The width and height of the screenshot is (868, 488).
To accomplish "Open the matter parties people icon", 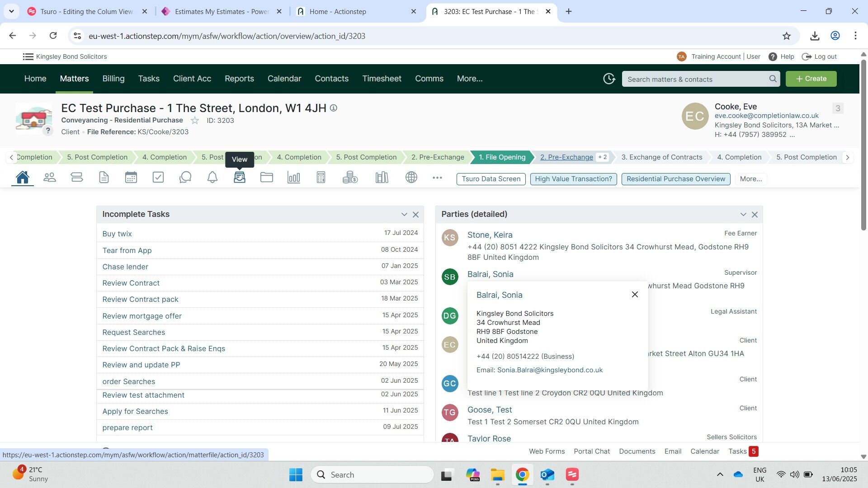I will coord(50,178).
